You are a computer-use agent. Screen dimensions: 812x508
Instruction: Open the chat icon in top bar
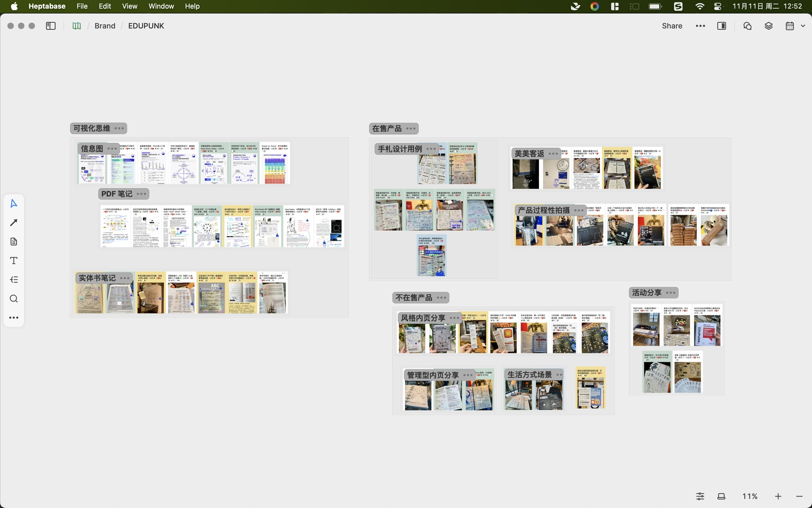click(x=747, y=26)
